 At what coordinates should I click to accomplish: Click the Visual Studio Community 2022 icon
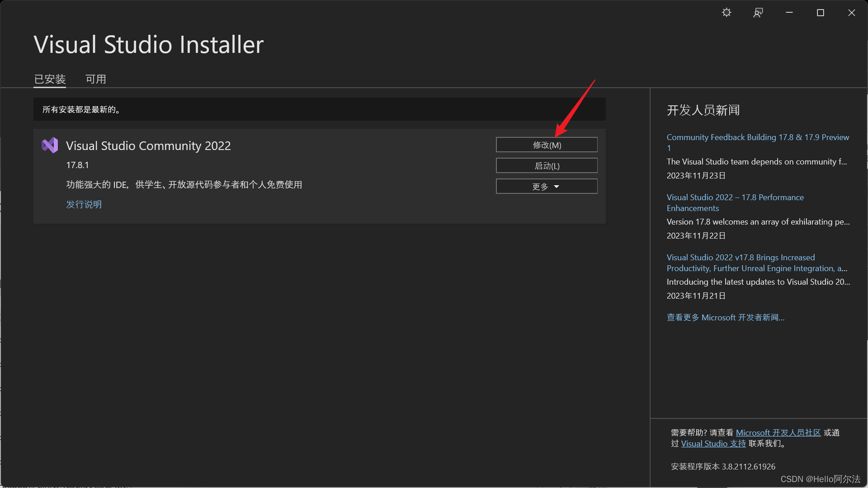49,145
